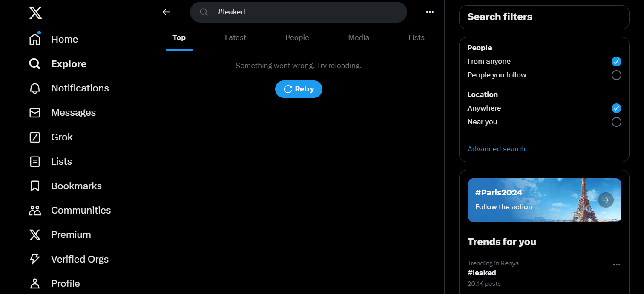Select the People you follow radio

[x=616, y=75]
